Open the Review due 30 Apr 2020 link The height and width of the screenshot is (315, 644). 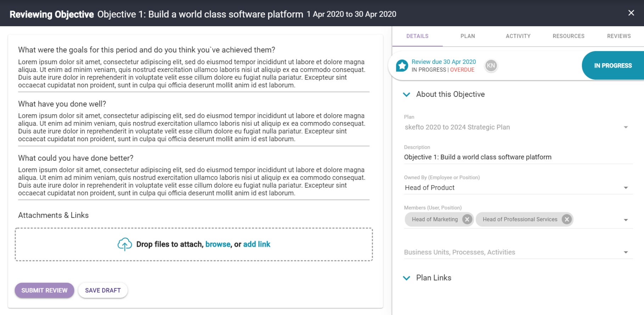443,62
